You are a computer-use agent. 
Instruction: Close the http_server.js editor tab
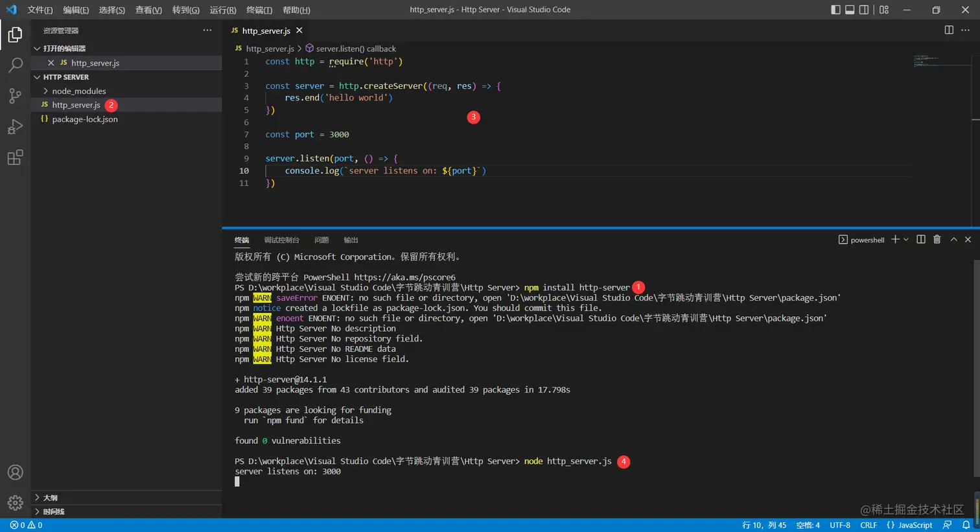299,30
